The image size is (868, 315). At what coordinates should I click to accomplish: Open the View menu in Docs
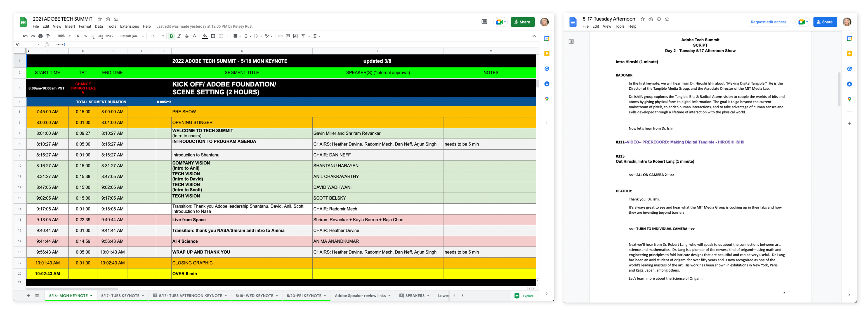(x=607, y=26)
